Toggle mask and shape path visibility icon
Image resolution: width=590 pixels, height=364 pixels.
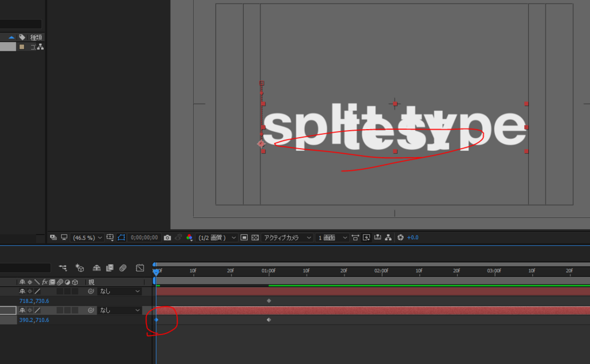tap(121, 237)
